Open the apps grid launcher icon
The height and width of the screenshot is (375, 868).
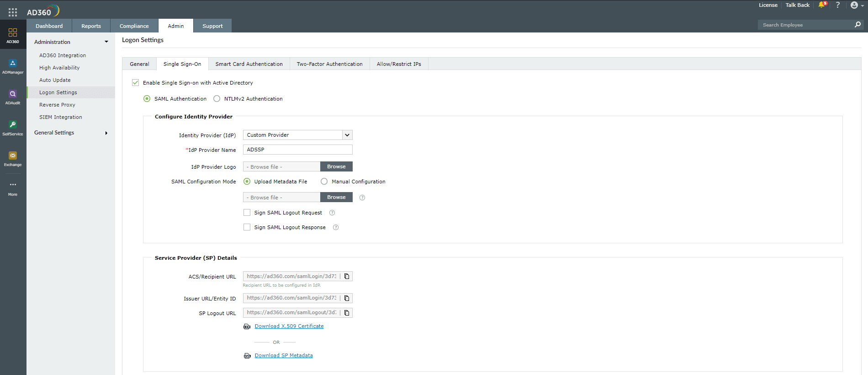pos(13,12)
